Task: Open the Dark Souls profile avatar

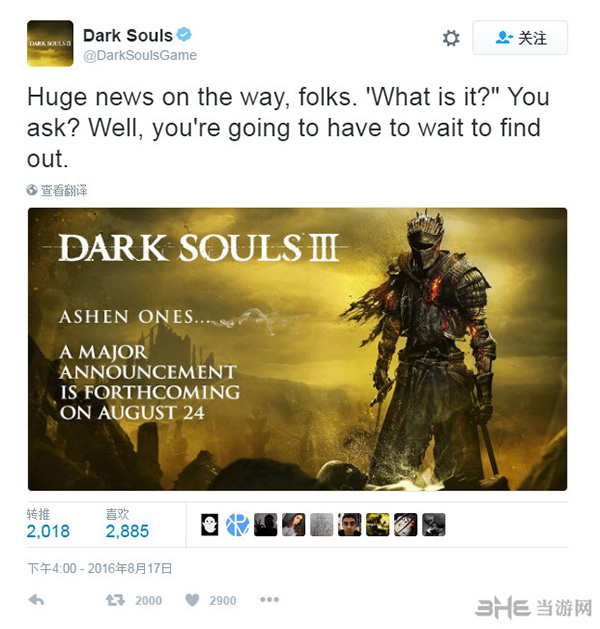Action: [x=50, y=43]
